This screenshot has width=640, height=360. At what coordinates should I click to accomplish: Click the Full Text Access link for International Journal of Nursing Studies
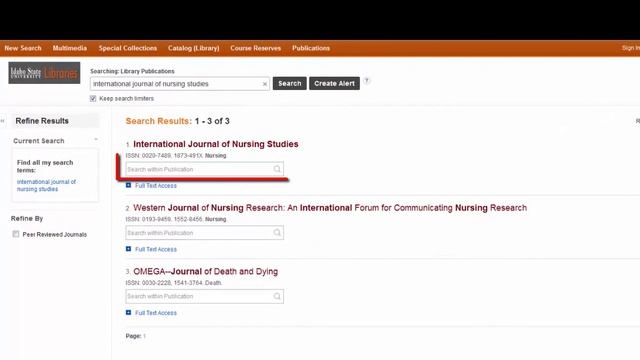(156, 186)
